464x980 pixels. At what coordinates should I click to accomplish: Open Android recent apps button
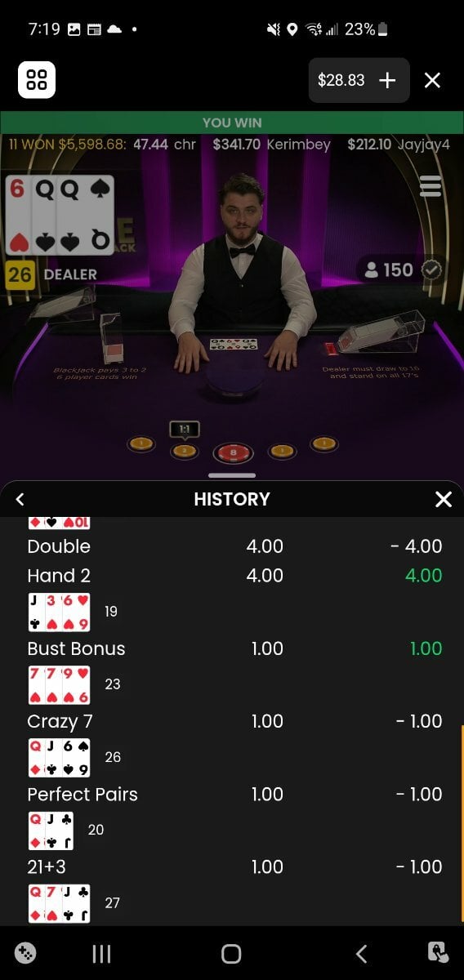coord(101,953)
